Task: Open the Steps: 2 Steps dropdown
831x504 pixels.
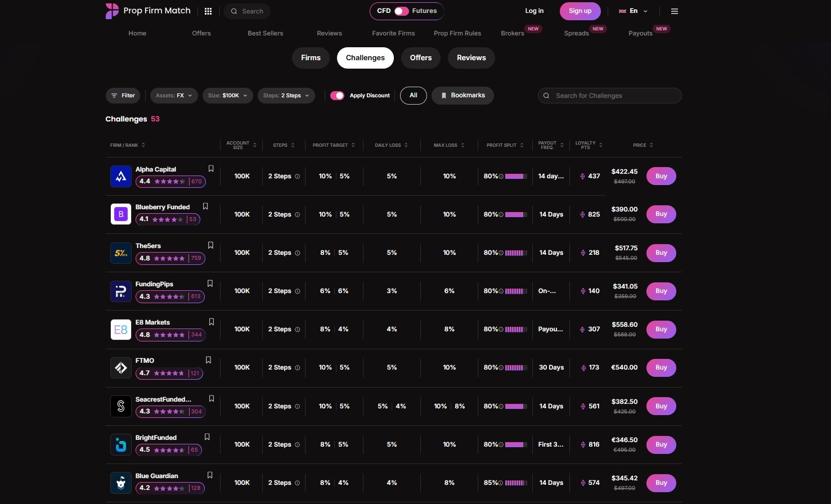Action: click(286, 96)
